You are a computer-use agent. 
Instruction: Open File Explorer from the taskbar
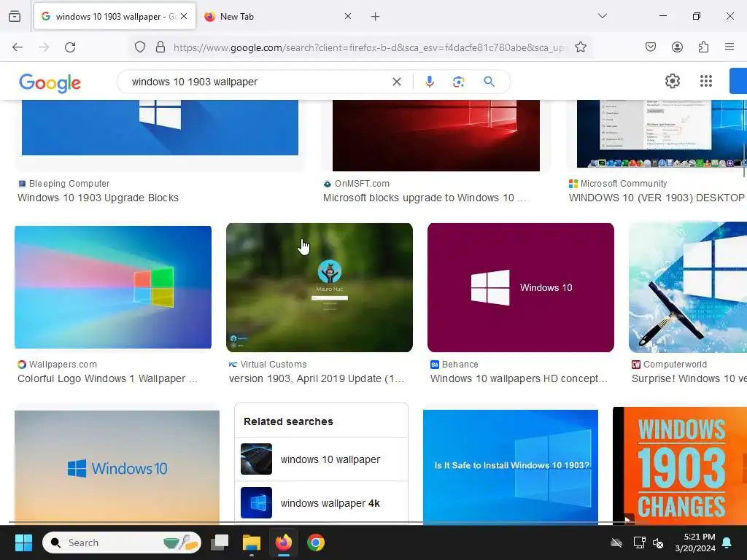(252, 542)
